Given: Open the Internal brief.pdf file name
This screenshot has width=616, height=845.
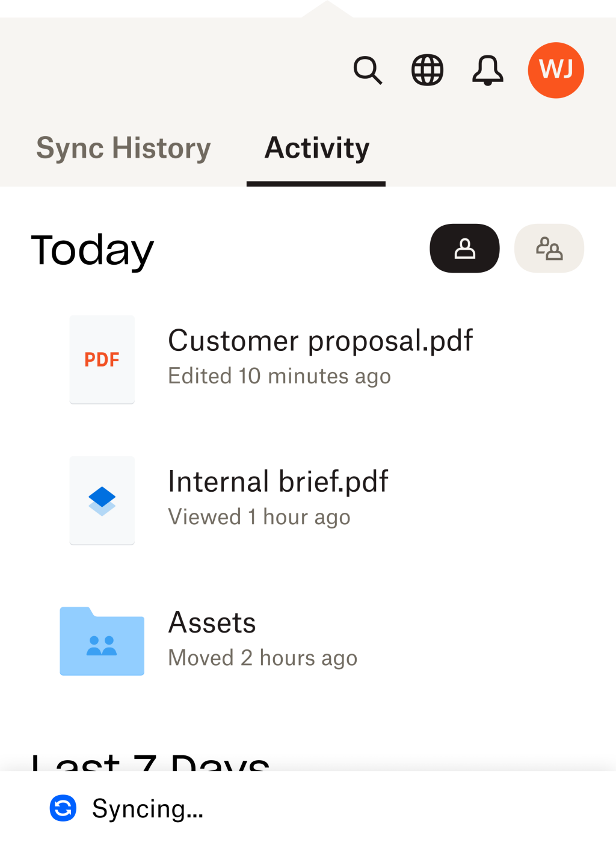Looking at the screenshot, I should (278, 481).
